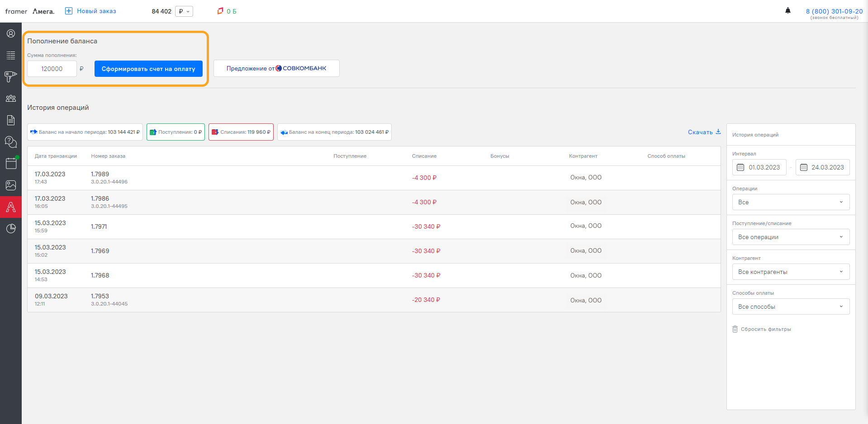Click the Поступление column header
Image resolution: width=868 pixels, height=424 pixels.
click(350, 156)
